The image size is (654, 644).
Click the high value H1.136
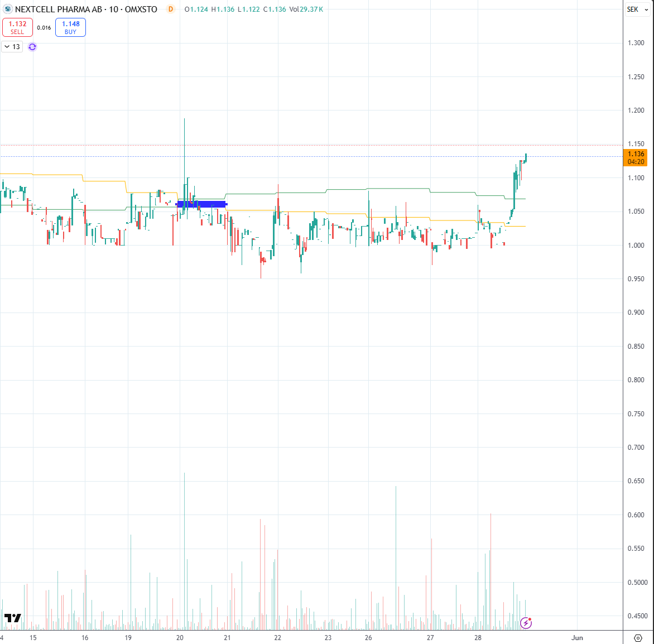[223, 9]
